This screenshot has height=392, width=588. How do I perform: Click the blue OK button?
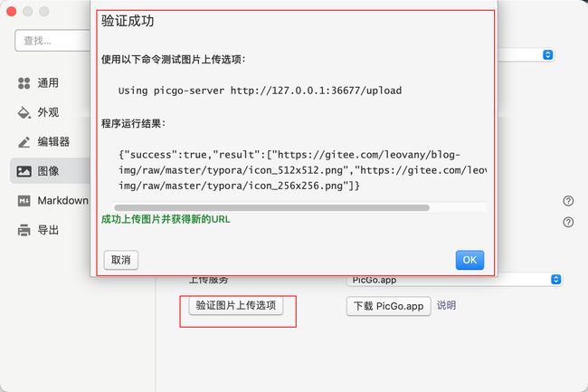click(469, 260)
